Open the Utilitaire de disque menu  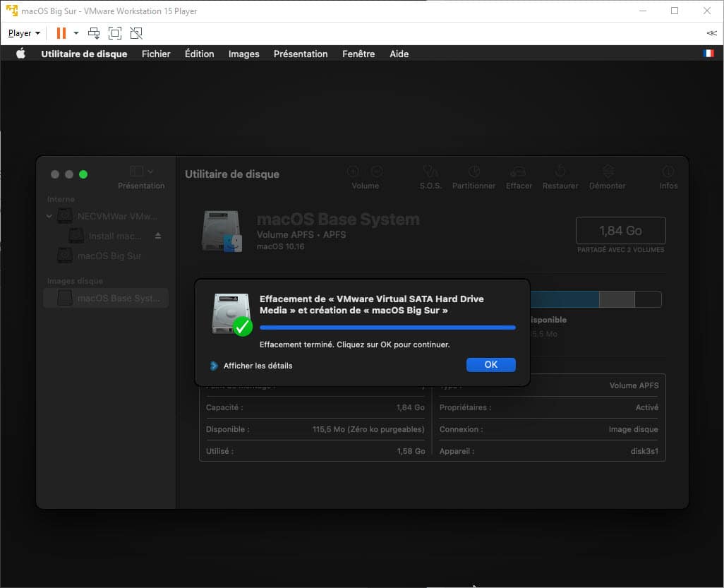click(84, 54)
